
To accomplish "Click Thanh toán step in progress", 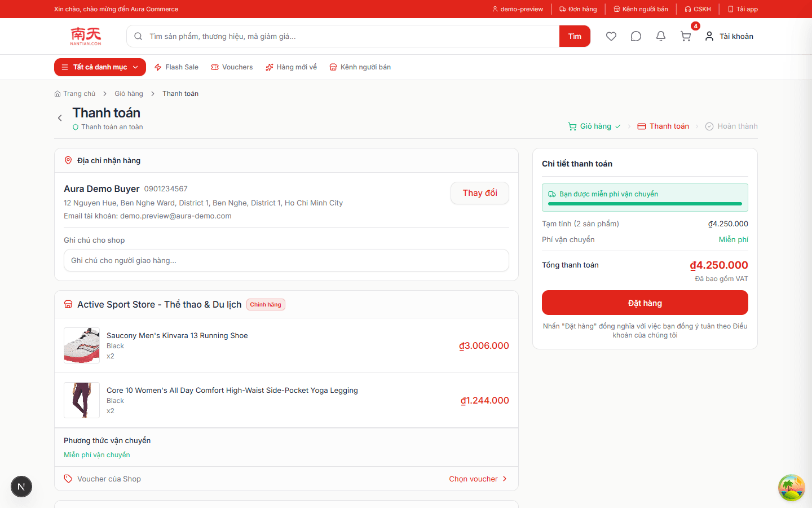I will tap(663, 126).
